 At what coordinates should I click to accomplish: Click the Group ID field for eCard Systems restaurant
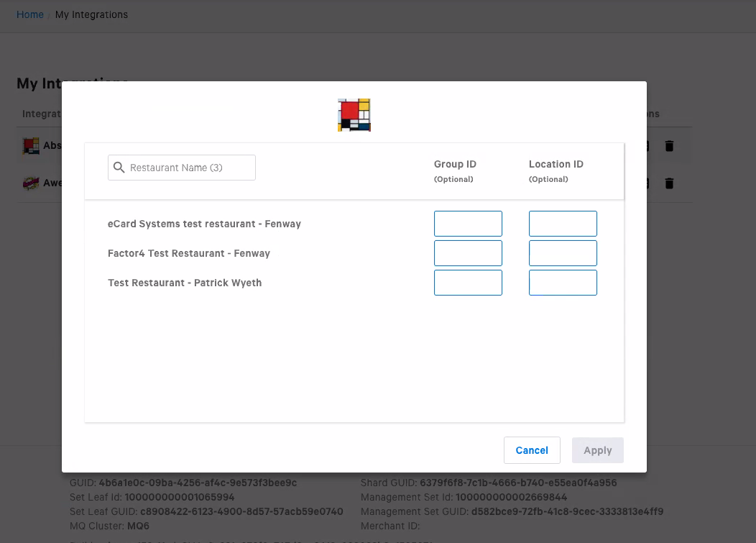468,223
